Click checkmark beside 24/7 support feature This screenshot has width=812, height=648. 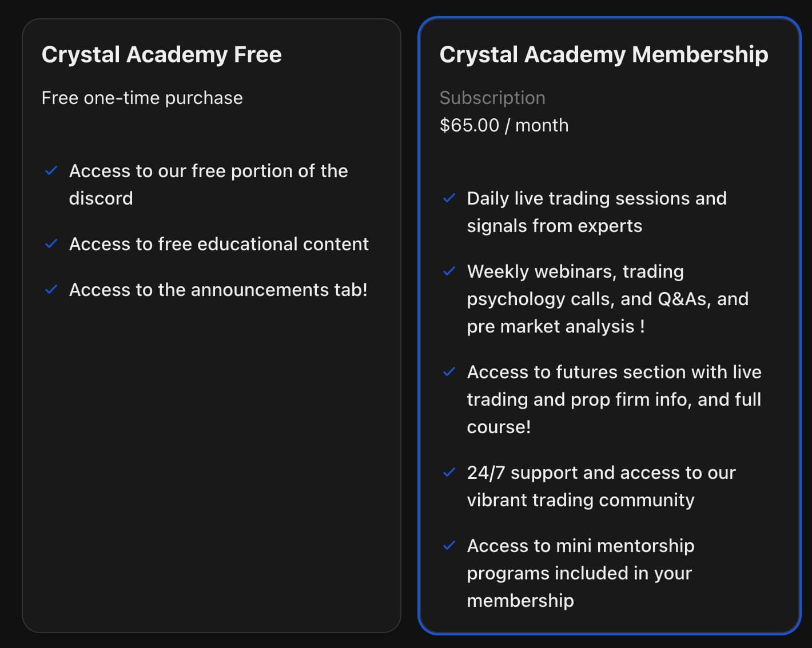point(449,473)
